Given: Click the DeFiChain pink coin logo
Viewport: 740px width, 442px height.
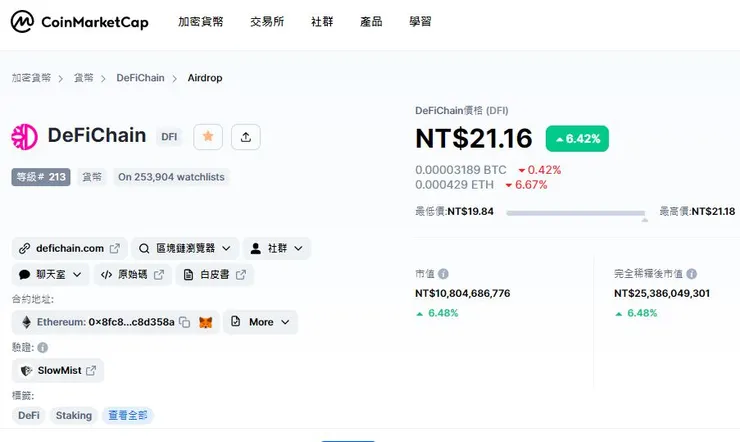Looking at the screenshot, I should pyautogui.click(x=25, y=137).
